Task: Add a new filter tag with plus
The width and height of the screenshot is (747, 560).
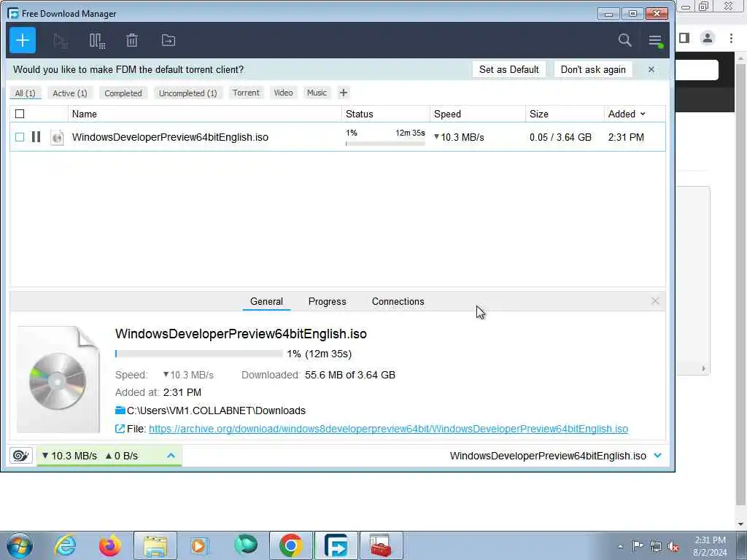Action: click(x=344, y=93)
